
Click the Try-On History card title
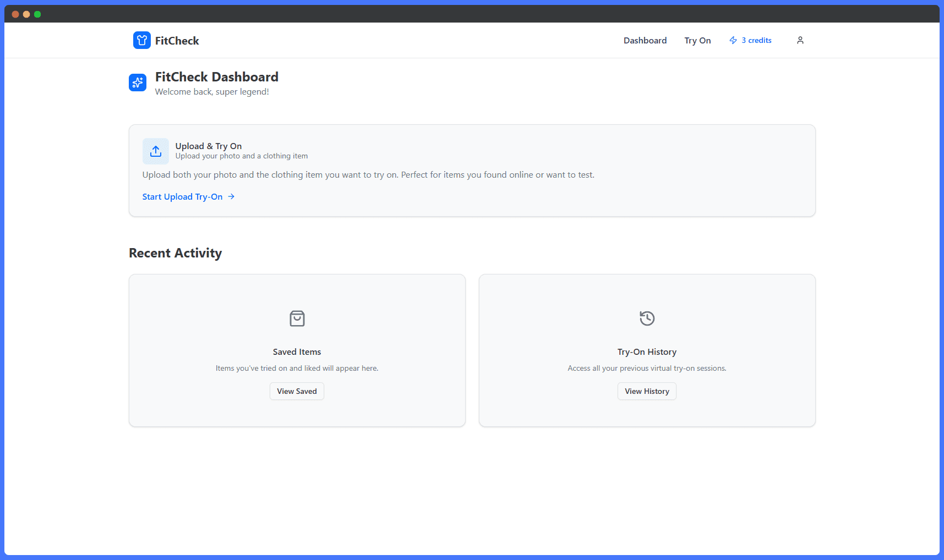[647, 352]
